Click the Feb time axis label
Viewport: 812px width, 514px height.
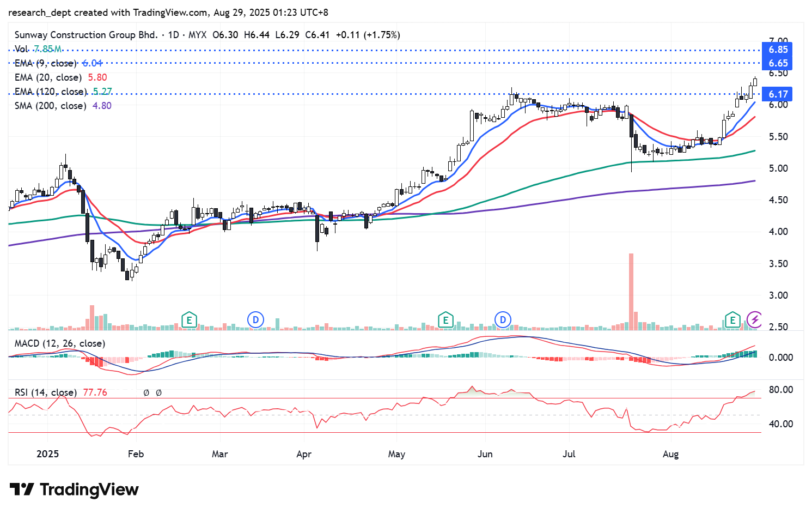(136, 454)
